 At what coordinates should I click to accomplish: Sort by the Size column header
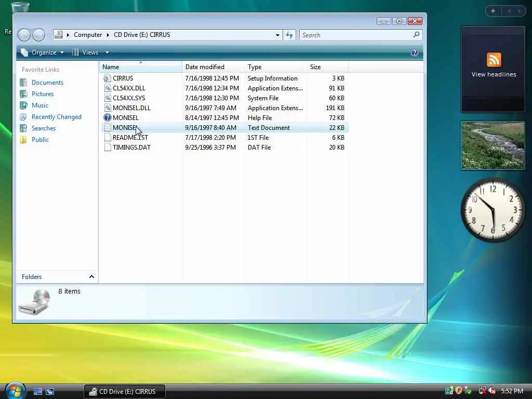[x=327, y=67]
